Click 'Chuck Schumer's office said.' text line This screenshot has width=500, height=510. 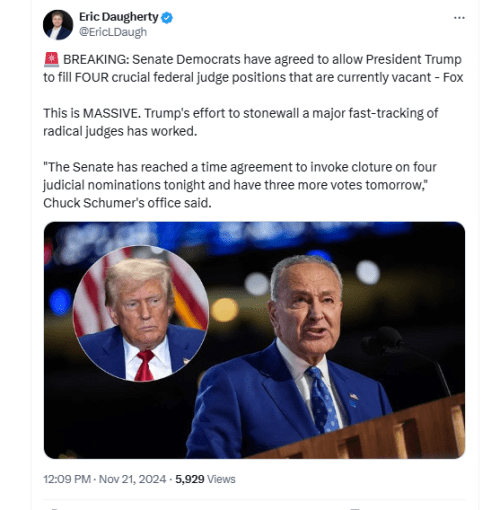[x=127, y=203]
